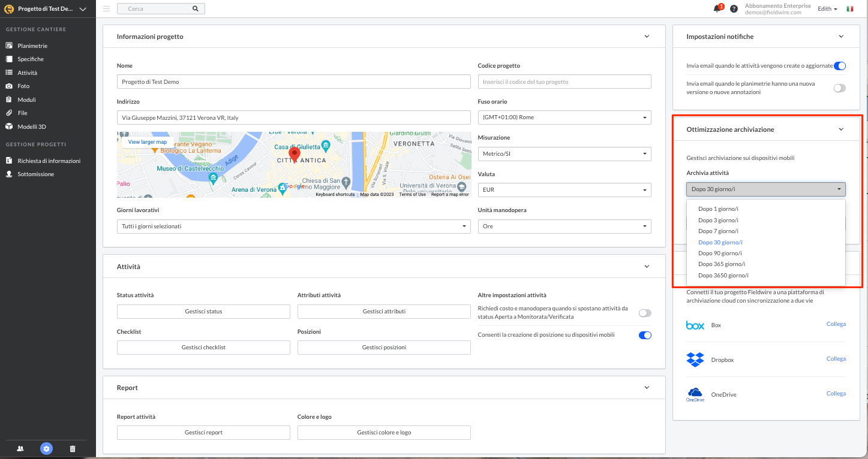Click the Nome project name field
Screen dimensions: 868x459
click(294, 81)
